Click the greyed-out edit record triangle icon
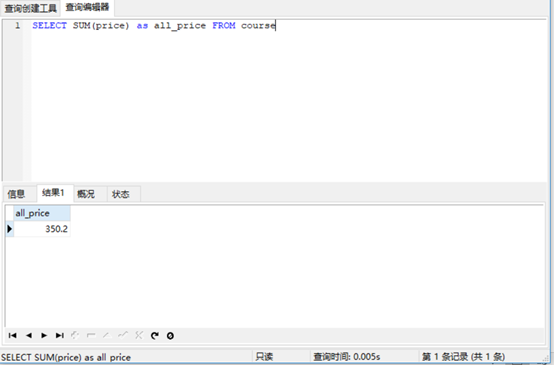This screenshot has width=554, height=365. click(107, 335)
